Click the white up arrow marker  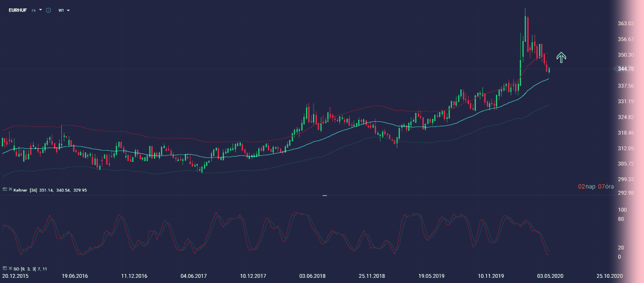coord(561,57)
